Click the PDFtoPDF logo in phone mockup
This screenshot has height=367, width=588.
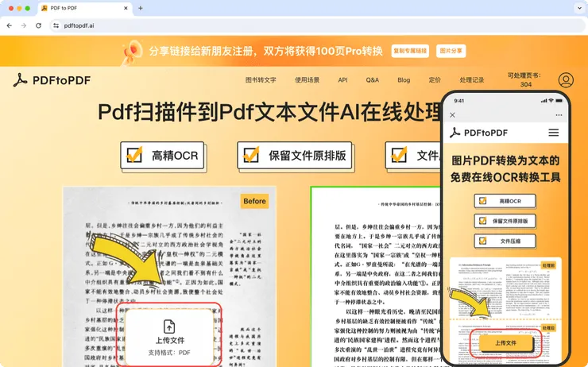(479, 133)
